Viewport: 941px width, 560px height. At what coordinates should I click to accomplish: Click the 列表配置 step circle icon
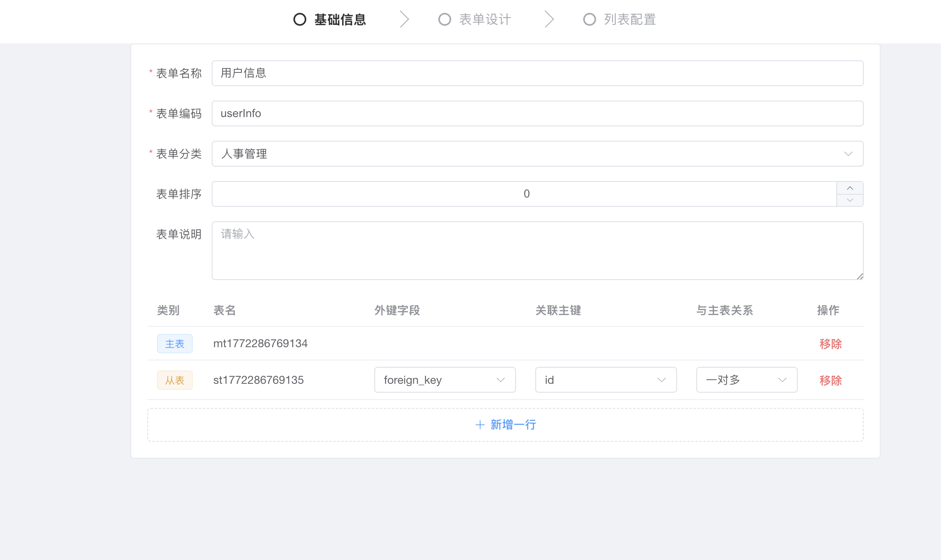pyautogui.click(x=589, y=19)
